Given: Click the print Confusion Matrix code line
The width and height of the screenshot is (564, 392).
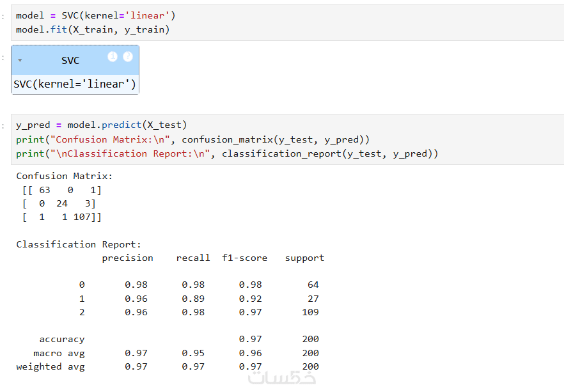Looking at the screenshot, I should 193,139.
